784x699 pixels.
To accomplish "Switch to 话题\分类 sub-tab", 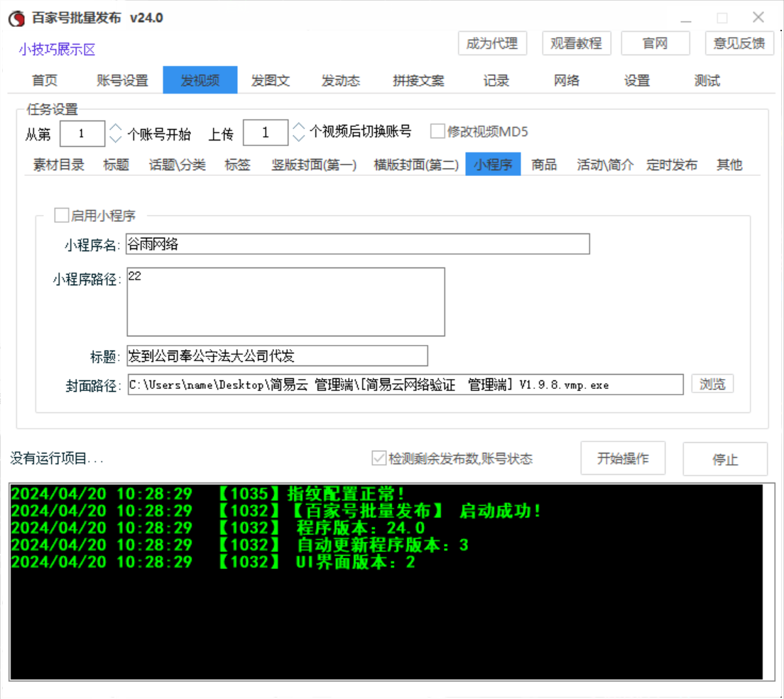I will pyautogui.click(x=177, y=165).
